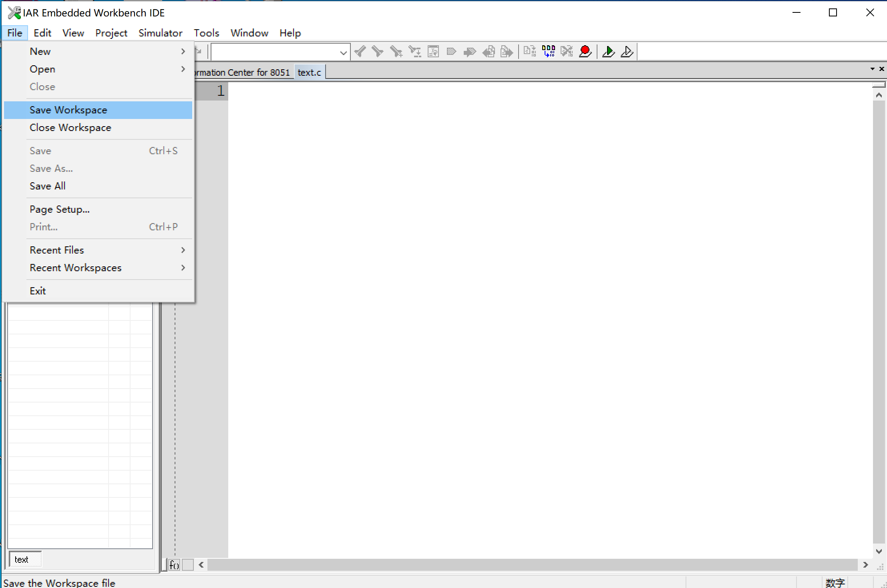Open the Project menu
Screen dimensions: 887x588
[111, 33]
